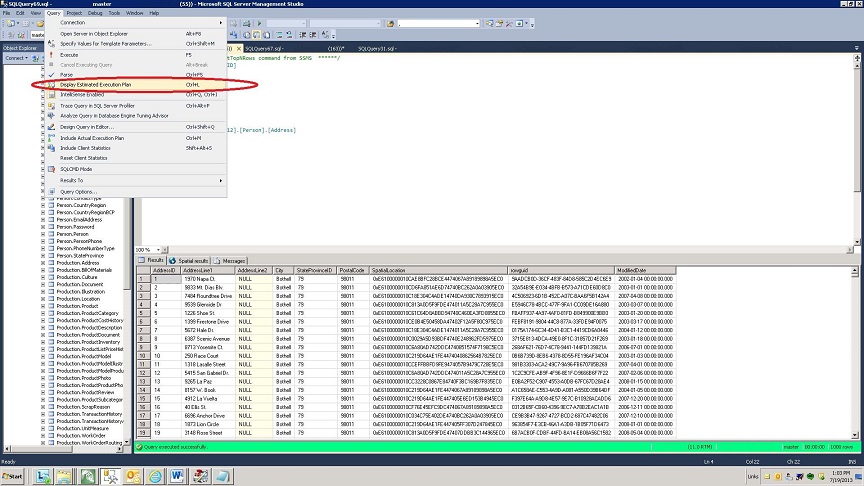Select the cell '1970 Napa Ct.'

(x=207, y=279)
